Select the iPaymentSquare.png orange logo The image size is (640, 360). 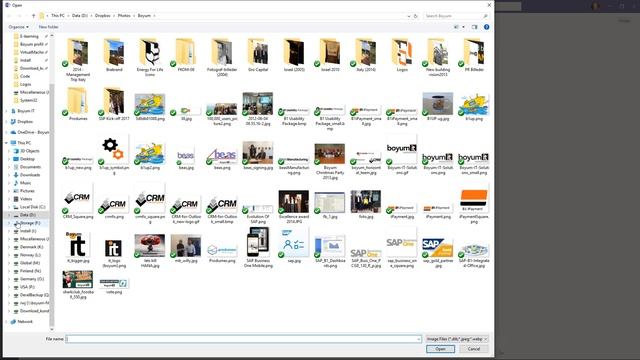(x=473, y=206)
